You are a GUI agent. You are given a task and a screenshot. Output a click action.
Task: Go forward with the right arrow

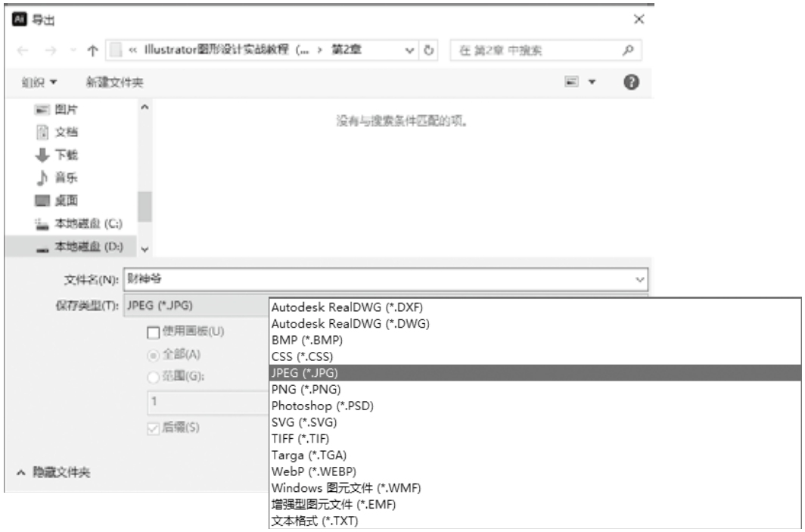tap(51, 50)
